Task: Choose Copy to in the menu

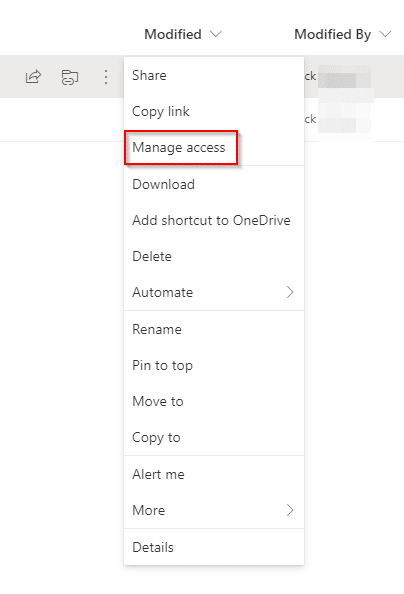Action: pyautogui.click(x=214, y=438)
